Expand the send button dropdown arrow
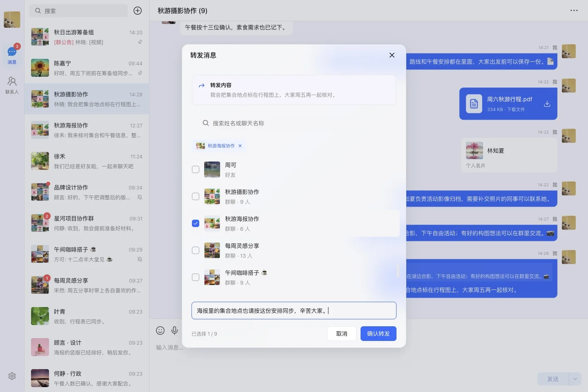 [575, 379]
